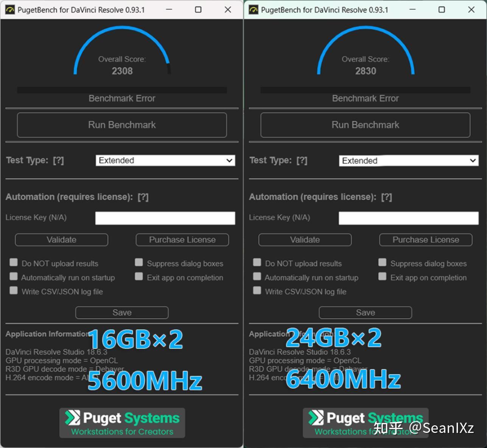Click PugetBench app icon in right title bar

coord(253,10)
